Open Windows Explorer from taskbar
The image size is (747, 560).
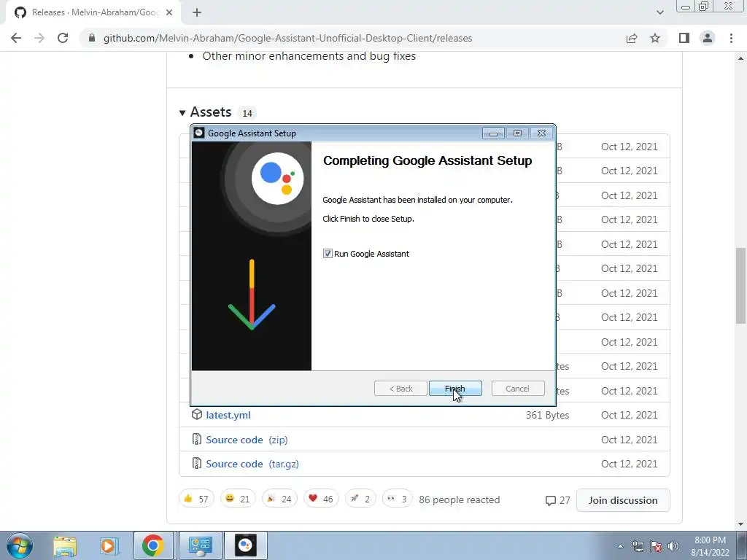click(65, 545)
